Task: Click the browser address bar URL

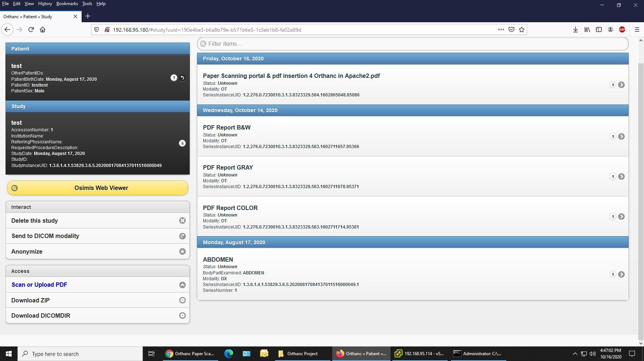Action: coord(207,30)
